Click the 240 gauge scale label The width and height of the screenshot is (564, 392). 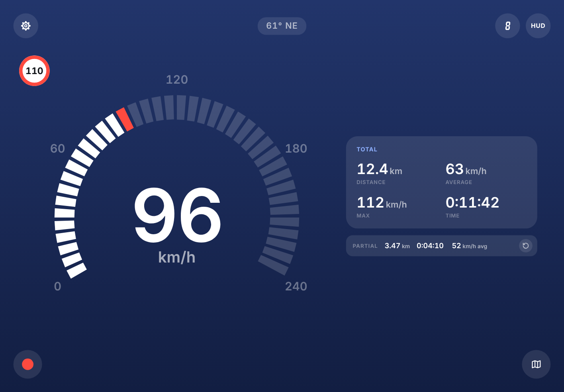[296, 286]
